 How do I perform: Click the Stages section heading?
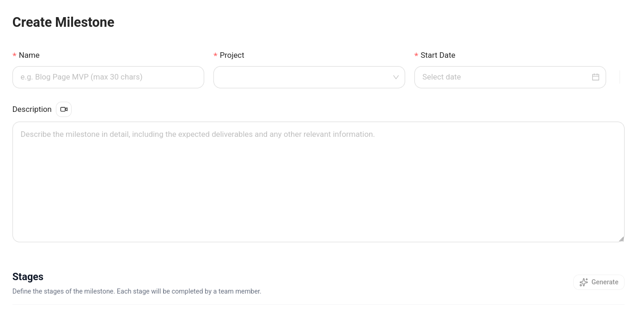click(28, 276)
